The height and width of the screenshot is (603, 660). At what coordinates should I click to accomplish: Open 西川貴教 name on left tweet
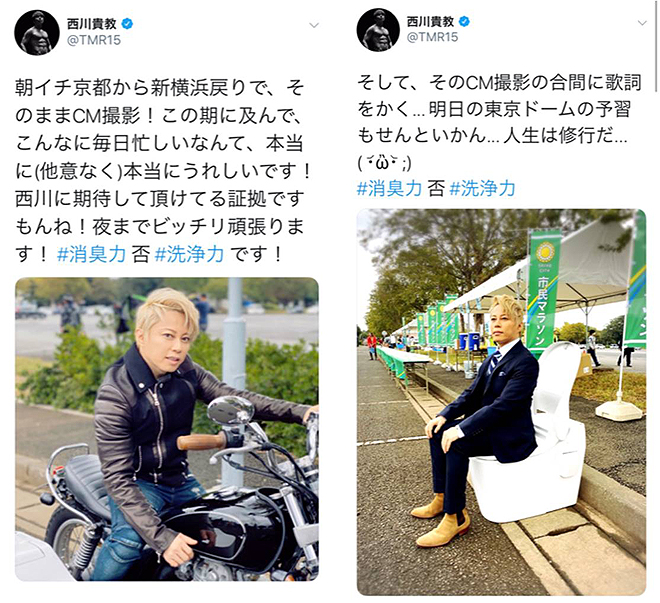click(92, 24)
